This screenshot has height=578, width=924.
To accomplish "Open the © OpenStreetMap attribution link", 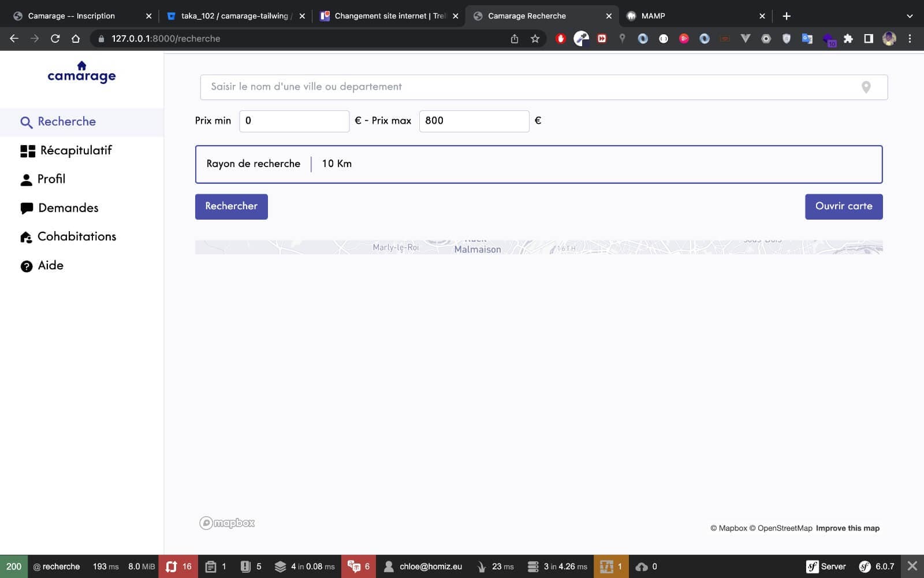I will pyautogui.click(x=781, y=528).
